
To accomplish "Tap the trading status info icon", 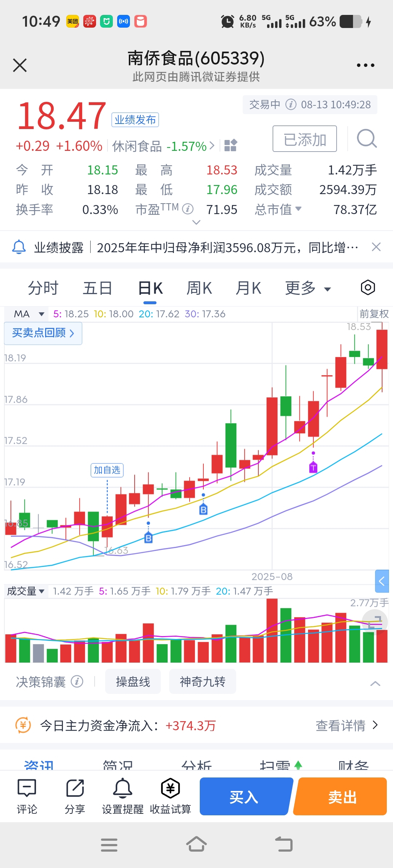I will pos(291,105).
